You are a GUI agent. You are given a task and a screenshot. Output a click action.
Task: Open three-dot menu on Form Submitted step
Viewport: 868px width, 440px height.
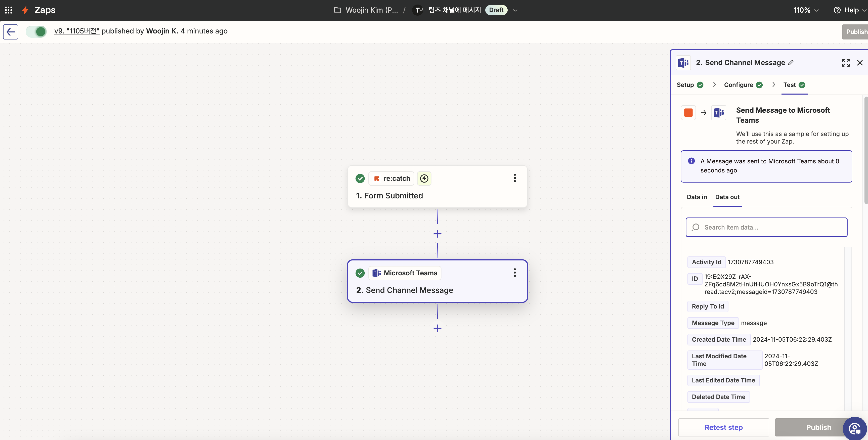pos(514,178)
